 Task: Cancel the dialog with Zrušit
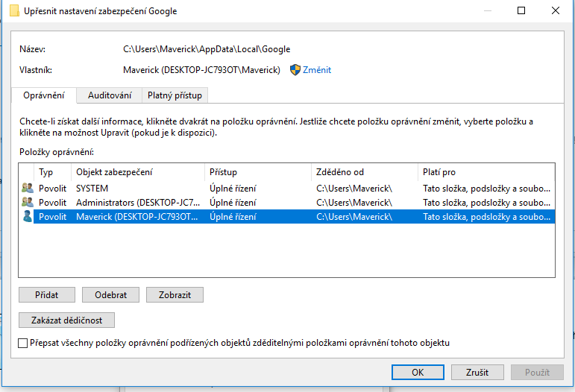[x=477, y=372]
